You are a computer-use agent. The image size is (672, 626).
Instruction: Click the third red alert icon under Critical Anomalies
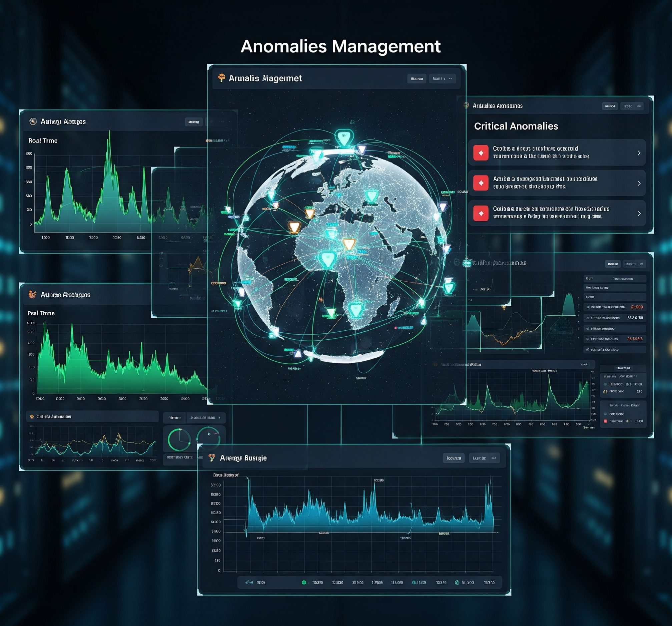tap(481, 213)
